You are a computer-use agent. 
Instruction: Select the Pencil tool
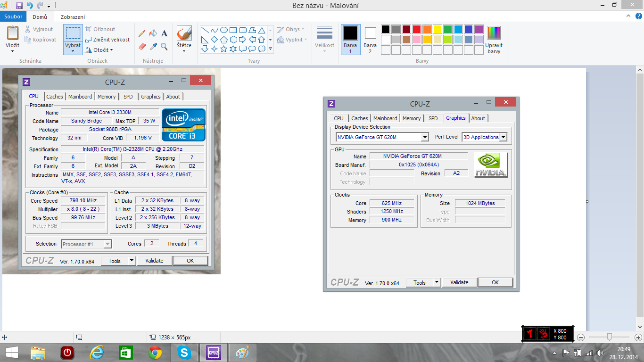click(x=142, y=33)
